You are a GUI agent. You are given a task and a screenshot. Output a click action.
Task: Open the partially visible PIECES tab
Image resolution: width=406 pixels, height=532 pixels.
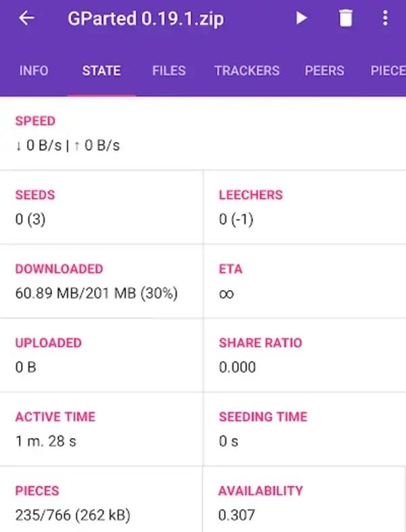pos(388,70)
